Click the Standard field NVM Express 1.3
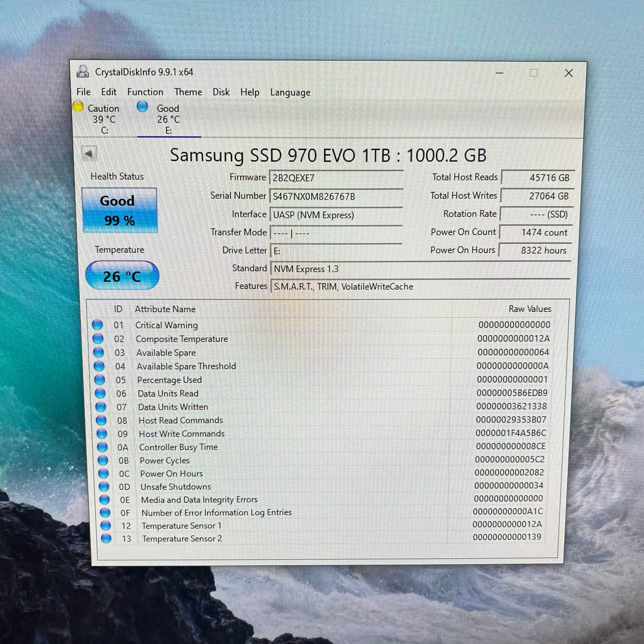The width and height of the screenshot is (644, 644). pyautogui.click(x=420, y=269)
